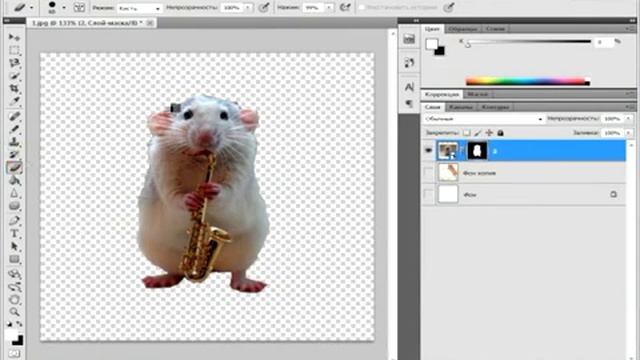Enable Восстановить историю checkbox

[362, 7]
